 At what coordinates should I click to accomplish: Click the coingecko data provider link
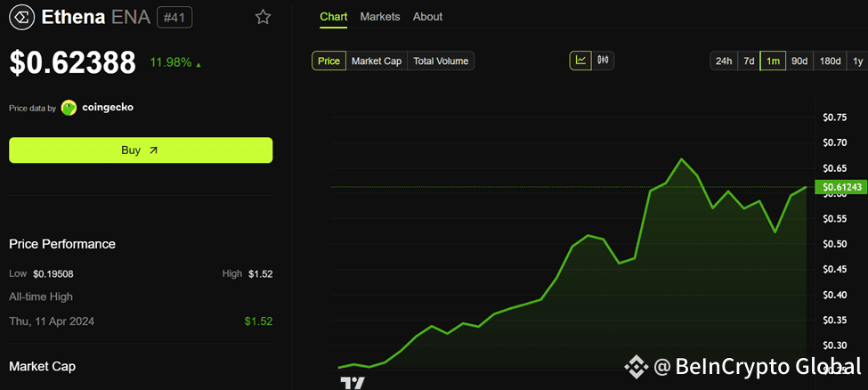click(x=108, y=108)
